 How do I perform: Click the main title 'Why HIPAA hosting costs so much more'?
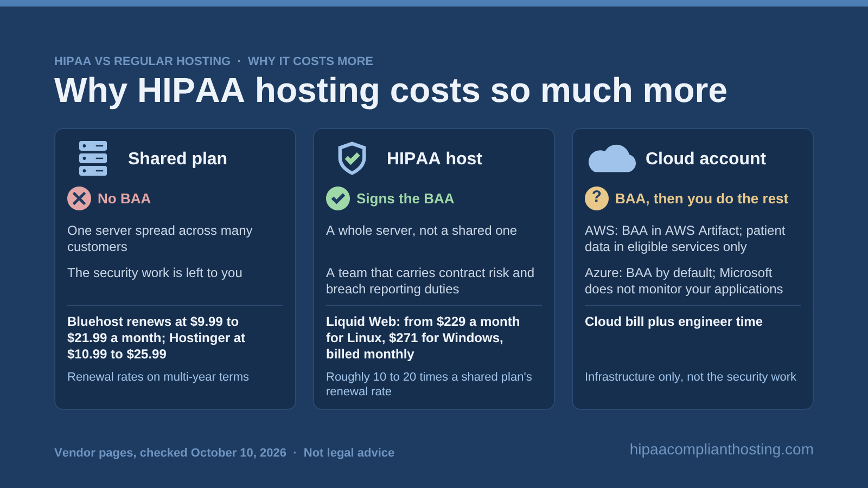391,90
